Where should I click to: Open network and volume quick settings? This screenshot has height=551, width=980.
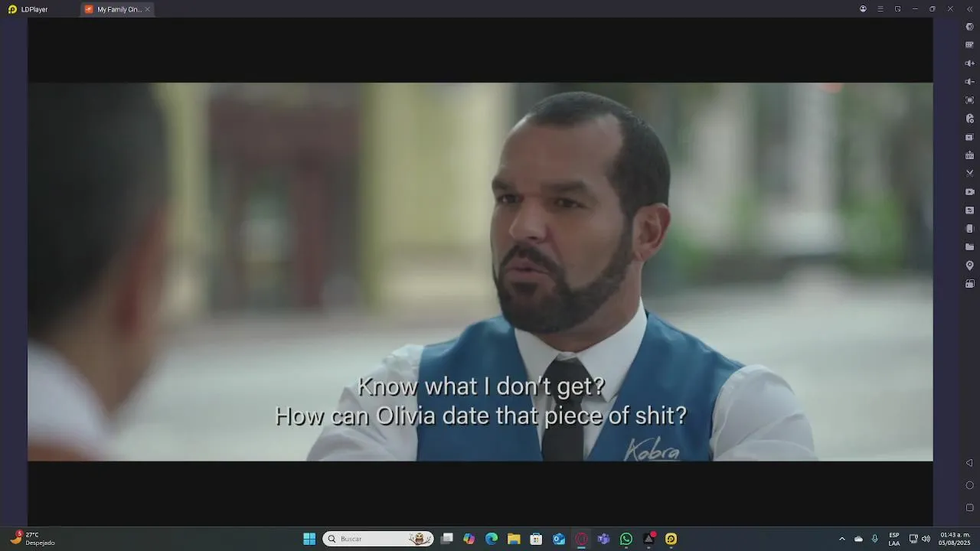coord(920,539)
